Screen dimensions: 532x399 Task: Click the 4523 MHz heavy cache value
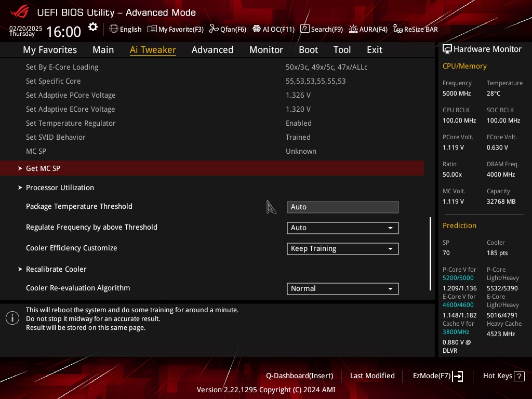pyautogui.click(x=501, y=334)
